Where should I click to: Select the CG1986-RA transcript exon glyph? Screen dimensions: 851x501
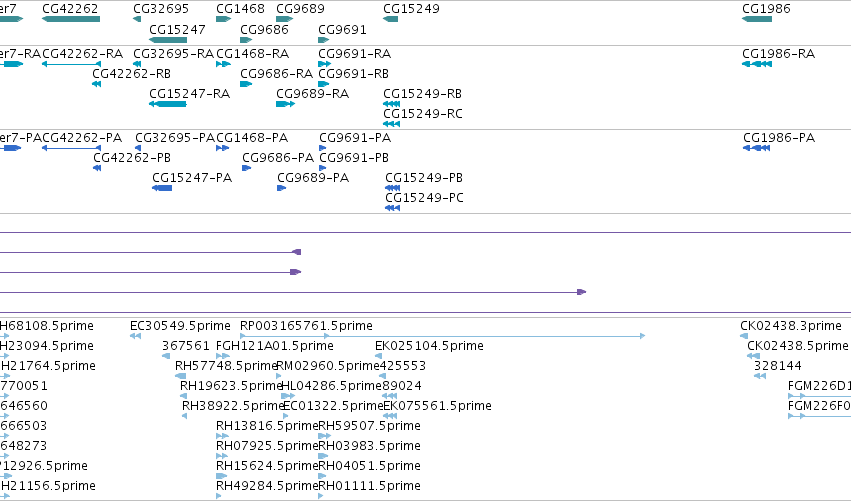tap(757, 64)
